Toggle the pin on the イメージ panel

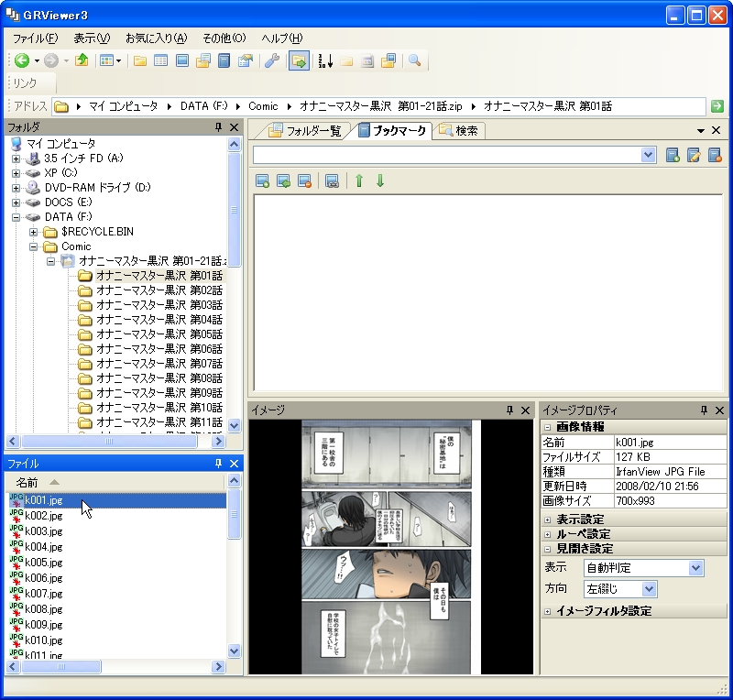[509, 410]
